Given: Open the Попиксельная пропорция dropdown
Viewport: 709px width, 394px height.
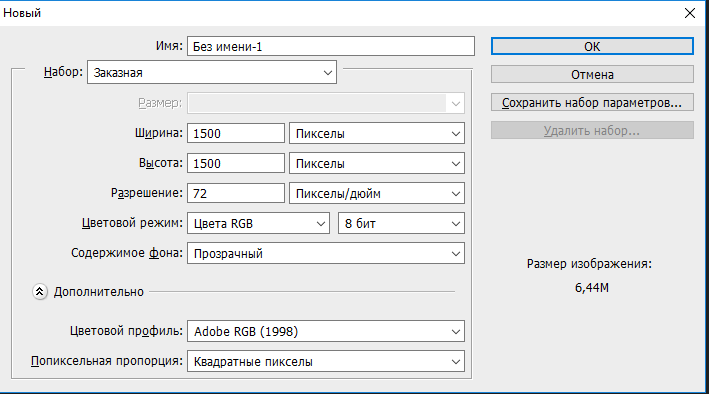Looking at the screenshot, I should coord(326,361).
